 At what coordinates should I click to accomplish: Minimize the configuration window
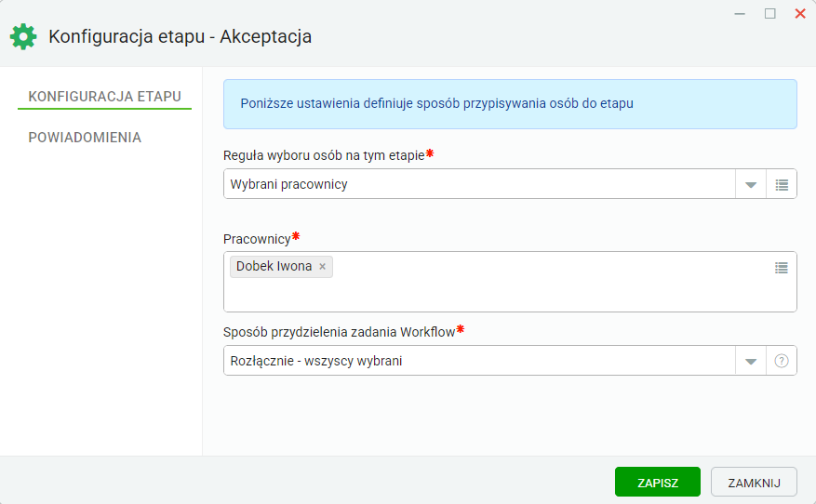[x=740, y=14]
